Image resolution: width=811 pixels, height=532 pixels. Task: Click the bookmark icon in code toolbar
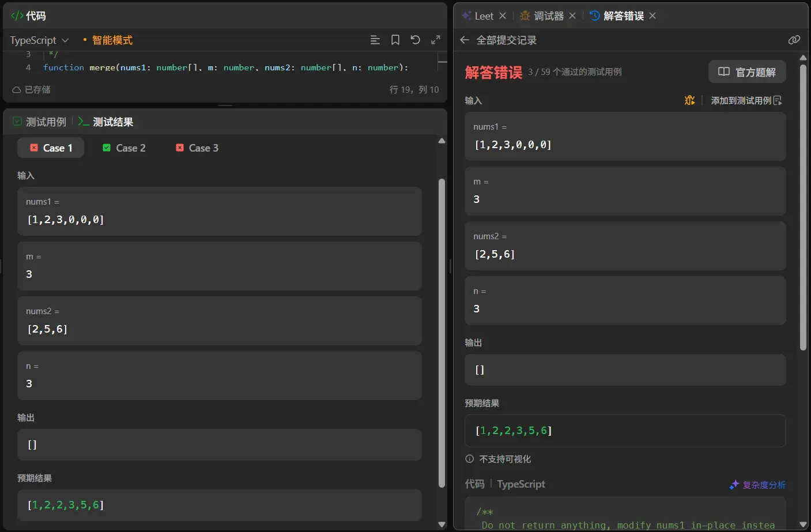tap(395, 40)
